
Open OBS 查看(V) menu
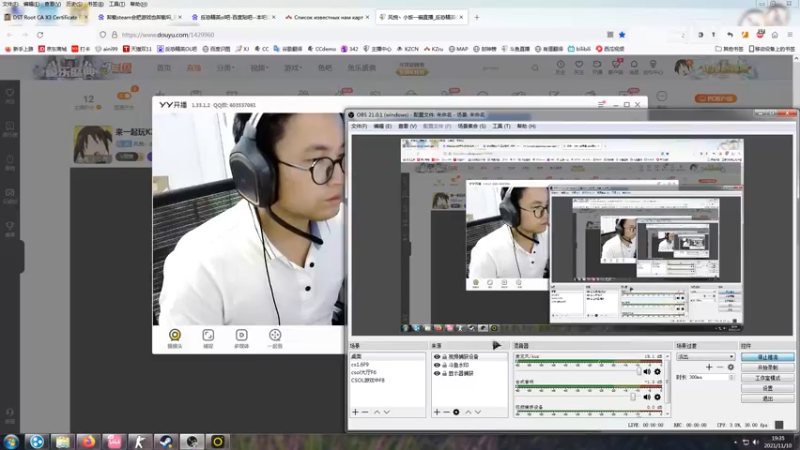tap(407, 126)
